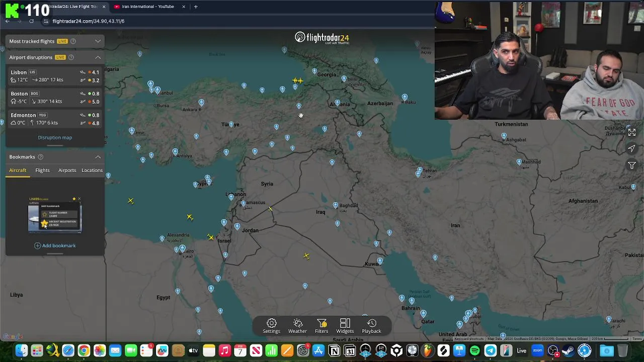The height and width of the screenshot is (362, 644).
Task: Click the Baku airport pin
Action: pyautogui.click(x=405, y=97)
